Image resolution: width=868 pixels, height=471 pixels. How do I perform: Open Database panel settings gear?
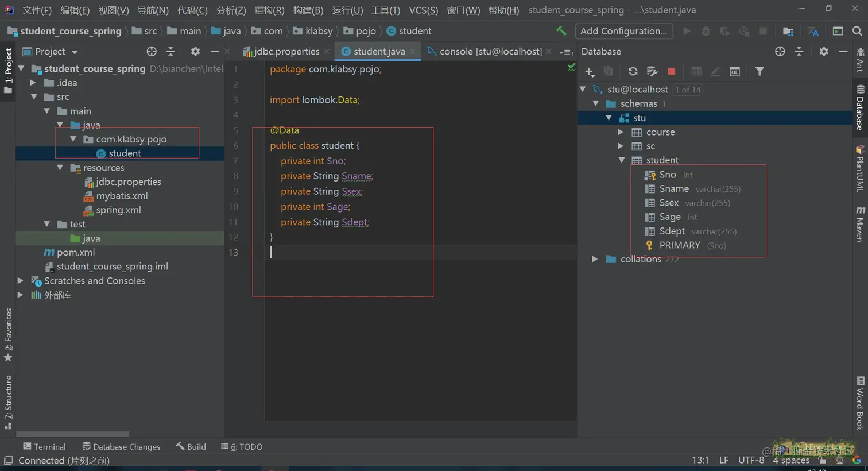click(x=824, y=51)
